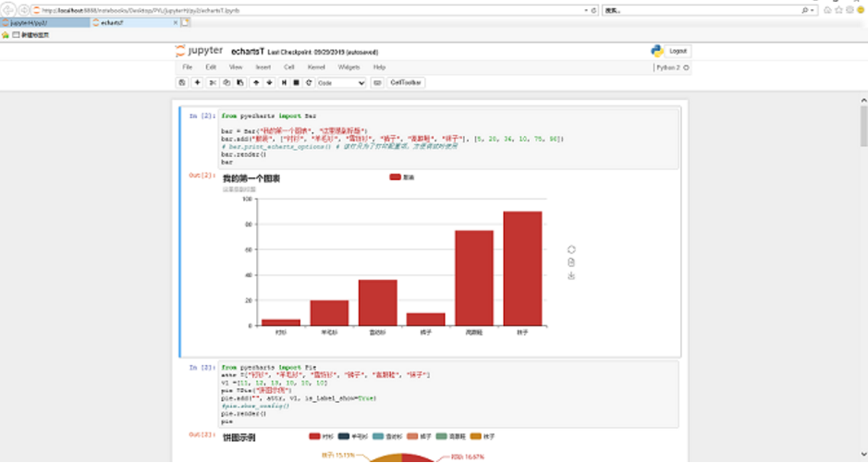This screenshot has width=868, height=463.
Task: Toggle the bar chart series legend
Action: (402, 177)
